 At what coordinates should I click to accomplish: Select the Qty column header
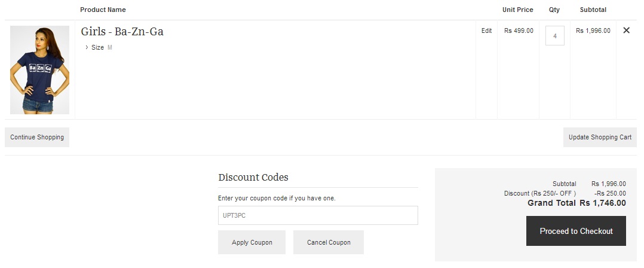(x=554, y=10)
